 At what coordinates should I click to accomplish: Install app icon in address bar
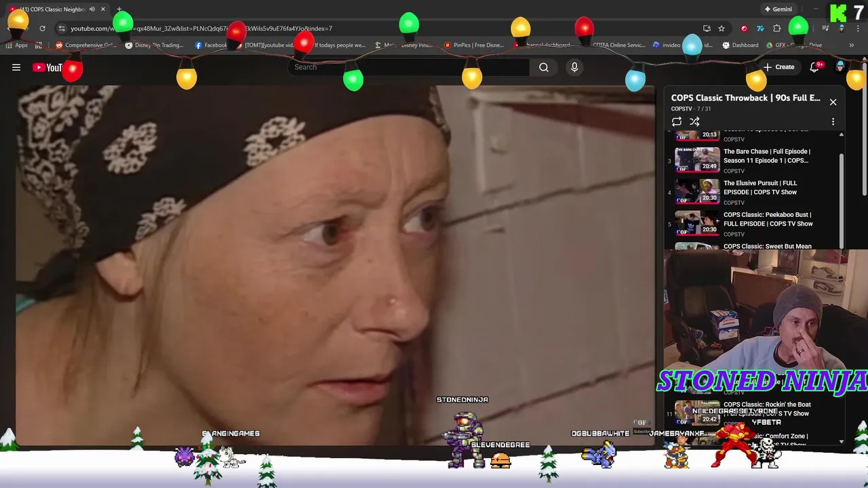coord(707,28)
